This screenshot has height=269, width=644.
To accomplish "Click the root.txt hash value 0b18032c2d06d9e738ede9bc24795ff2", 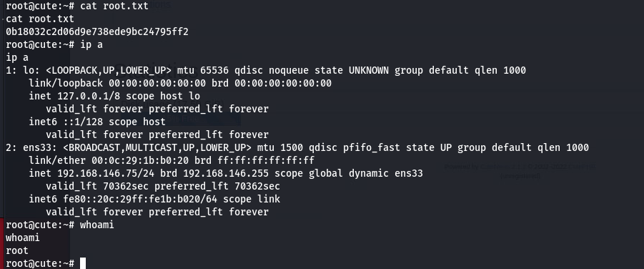I will pyautogui.click(x=97, y=31).
